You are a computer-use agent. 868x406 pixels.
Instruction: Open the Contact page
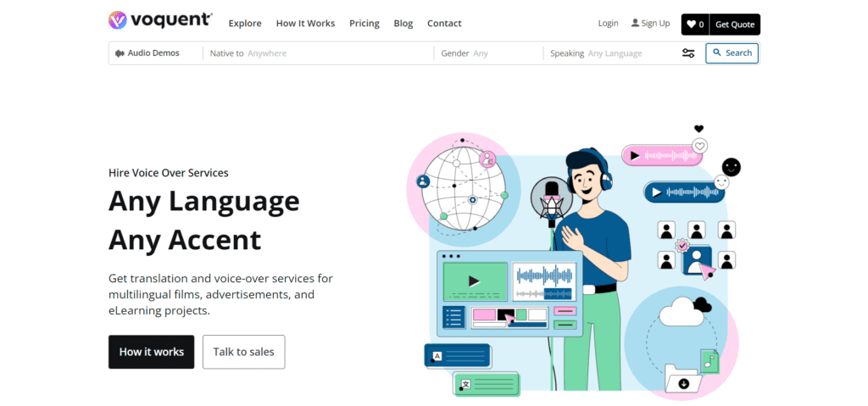point(444,23)
